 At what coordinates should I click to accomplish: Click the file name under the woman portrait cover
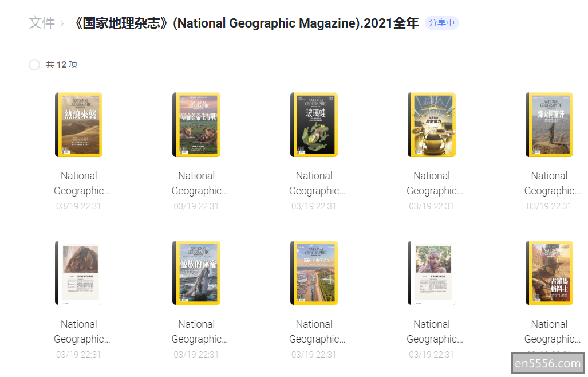pos(435,332)
